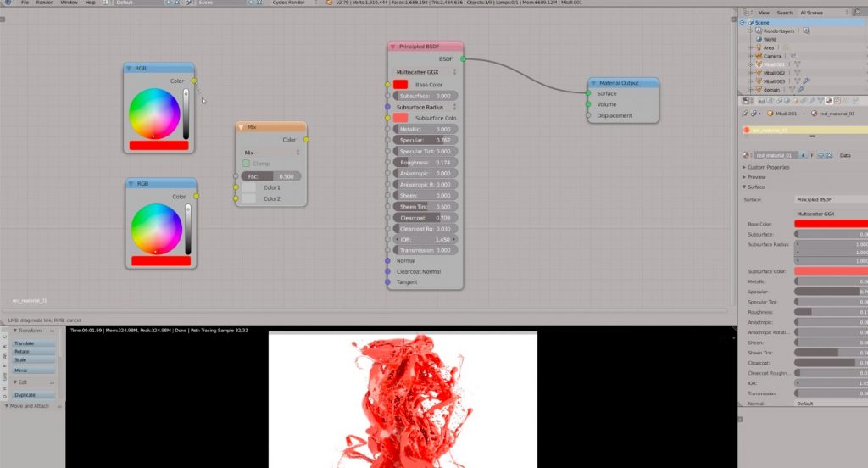Select RenderLayers in the outliner
Viewport: 868px width, 468px height.
779,31
